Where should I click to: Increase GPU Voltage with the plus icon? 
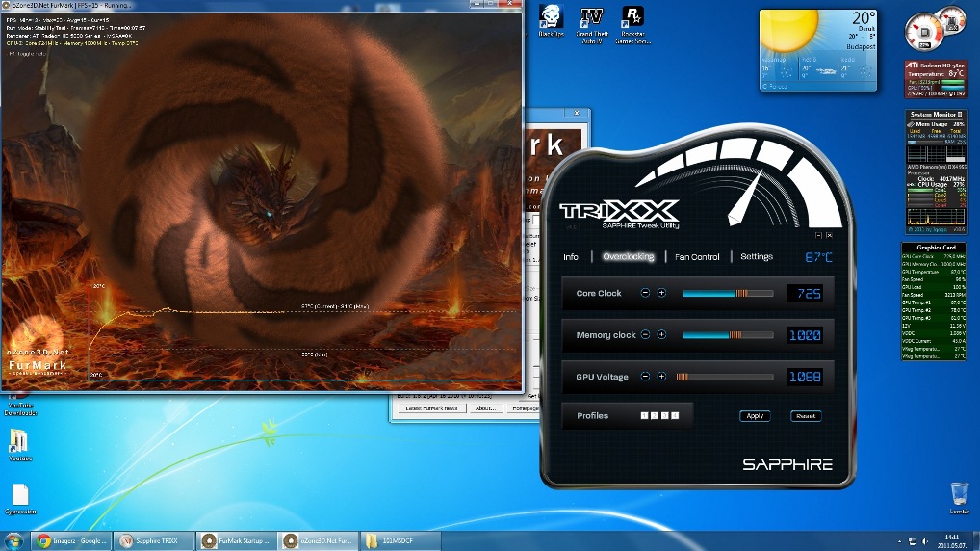[661, 377]
